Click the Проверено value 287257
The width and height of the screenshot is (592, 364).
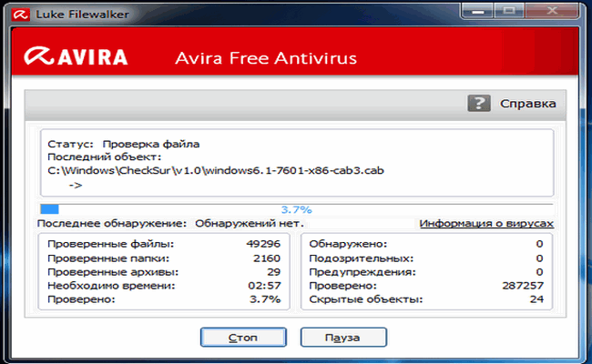[523, 286]
